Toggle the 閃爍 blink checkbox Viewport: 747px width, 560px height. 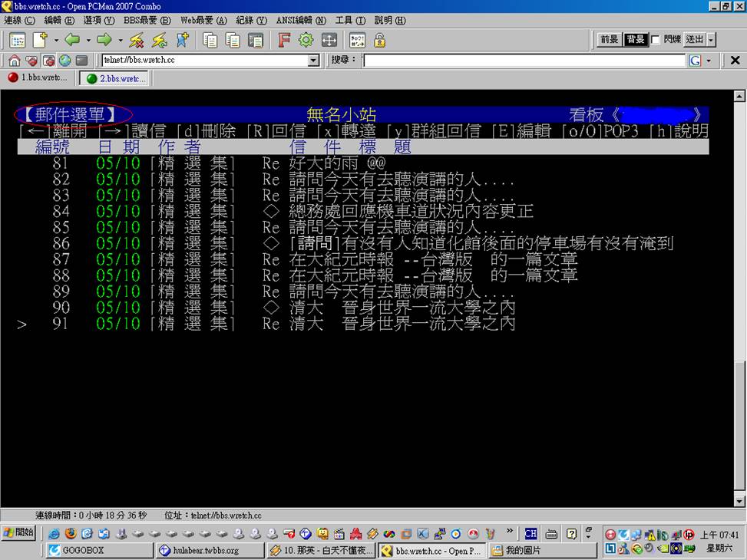(x=655, y=40)
